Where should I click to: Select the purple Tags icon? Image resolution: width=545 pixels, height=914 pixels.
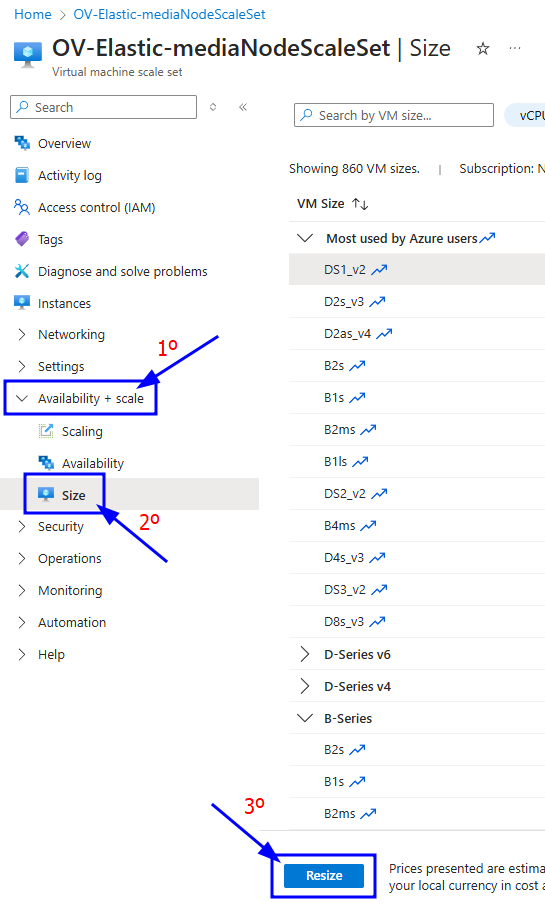click(22, 239)
